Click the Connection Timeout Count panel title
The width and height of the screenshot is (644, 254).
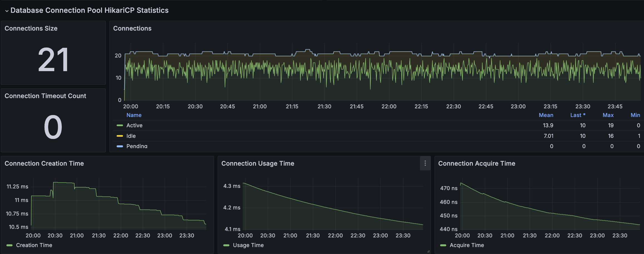(x=45, y=96)
